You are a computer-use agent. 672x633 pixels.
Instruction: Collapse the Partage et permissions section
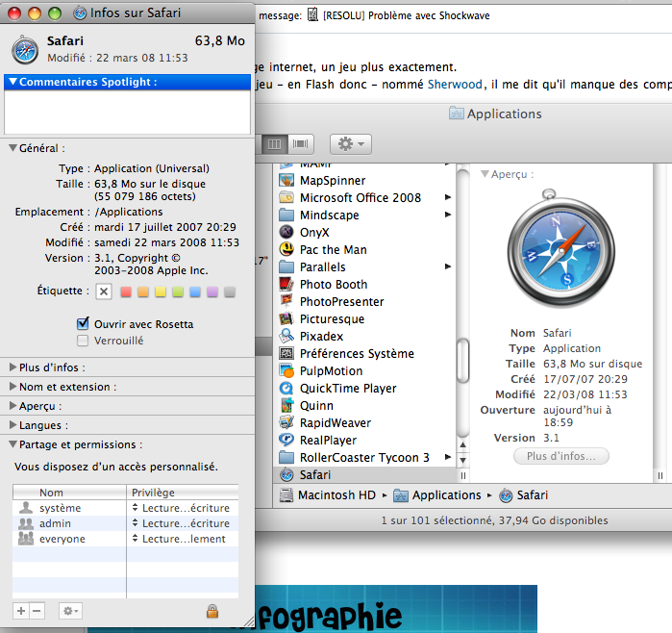pos(12,444)
